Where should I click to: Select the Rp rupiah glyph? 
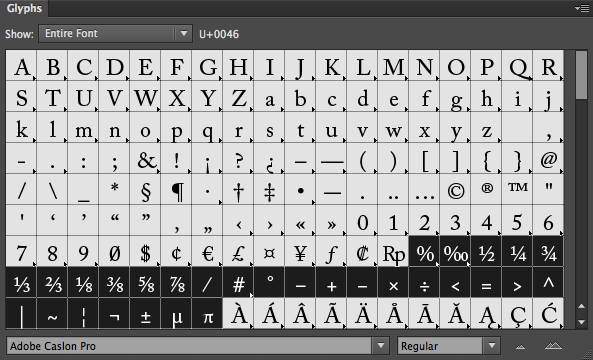point(394,251)
